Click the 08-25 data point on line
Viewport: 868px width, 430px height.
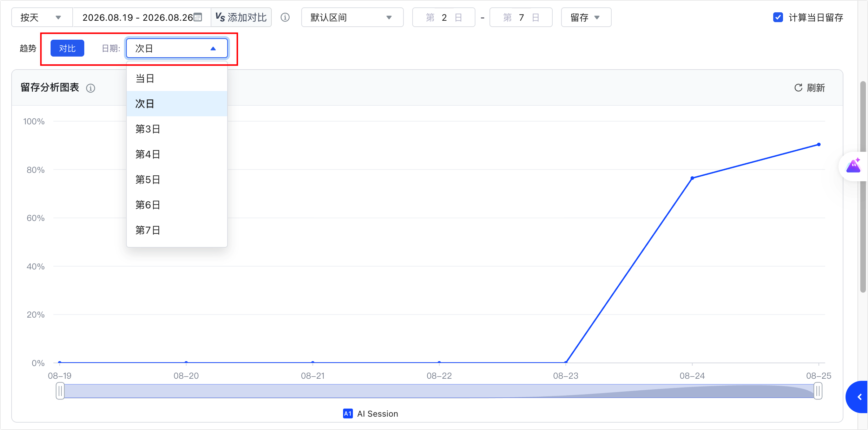click(x=818, y=144)
